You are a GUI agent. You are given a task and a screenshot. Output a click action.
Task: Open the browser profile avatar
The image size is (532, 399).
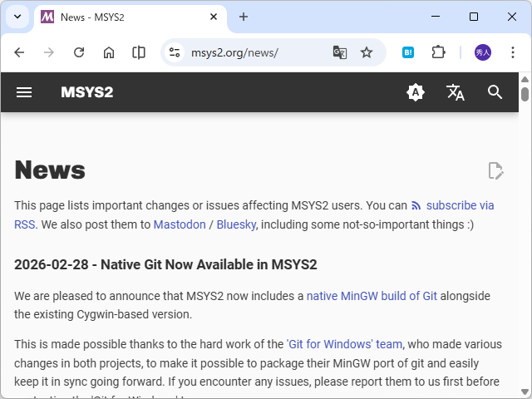482,52
